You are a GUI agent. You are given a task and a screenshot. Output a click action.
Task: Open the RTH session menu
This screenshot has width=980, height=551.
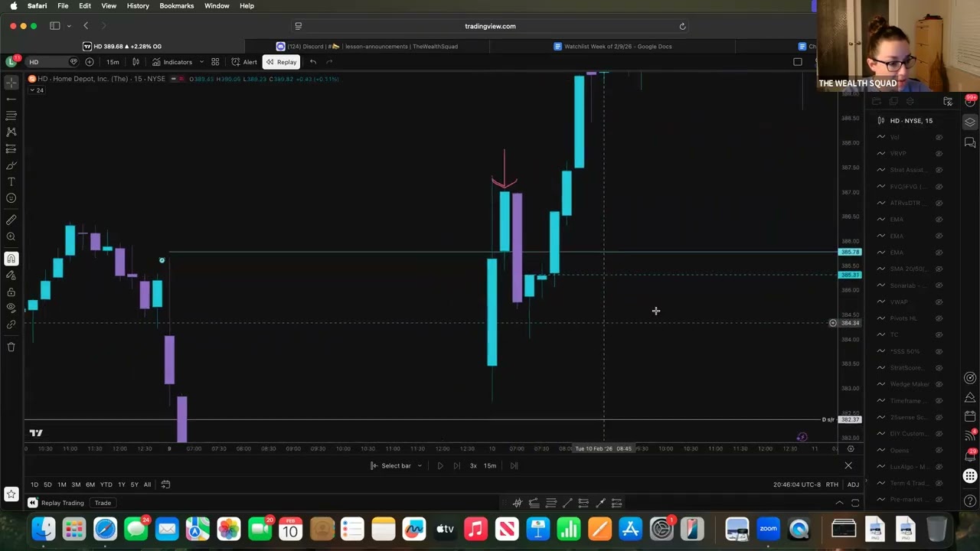(831, 484)
